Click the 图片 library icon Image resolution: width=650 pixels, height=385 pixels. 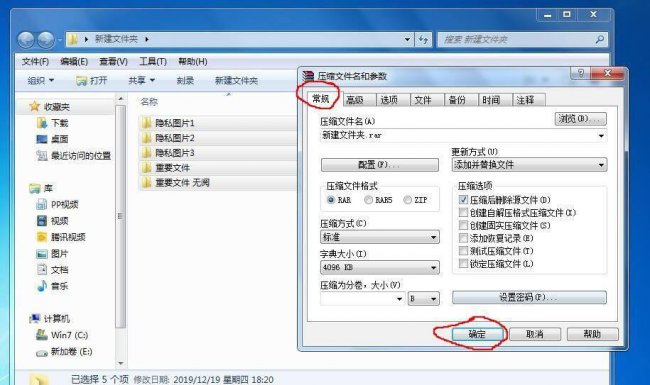(42, 253)
